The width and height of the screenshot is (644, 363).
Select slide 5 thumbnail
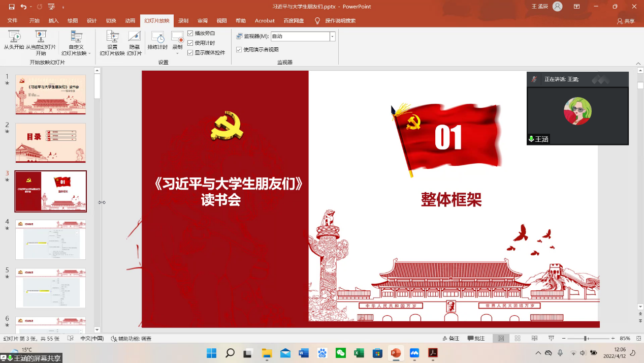[50, 288]
